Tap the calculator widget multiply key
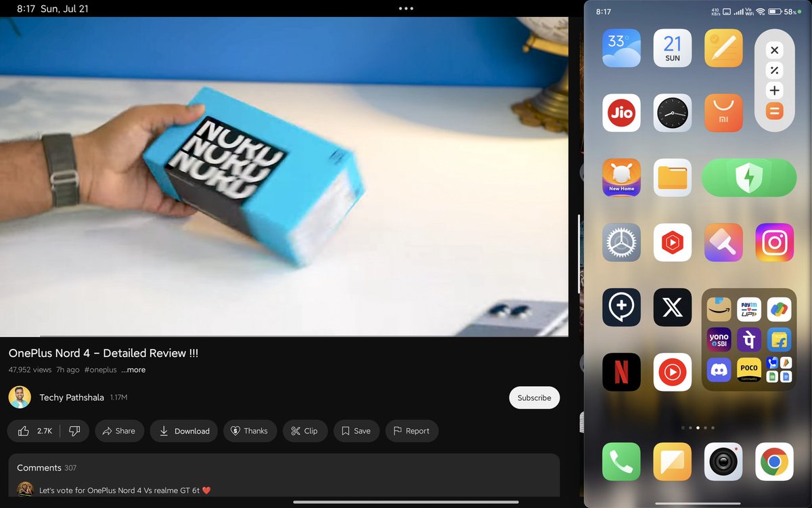This screenshot has width=812, height=508. 775,50
